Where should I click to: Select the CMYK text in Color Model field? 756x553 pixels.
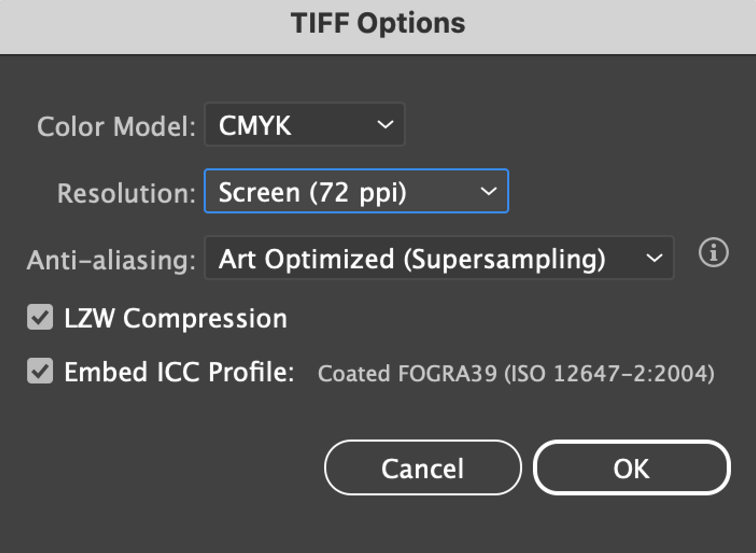[255, 126]
